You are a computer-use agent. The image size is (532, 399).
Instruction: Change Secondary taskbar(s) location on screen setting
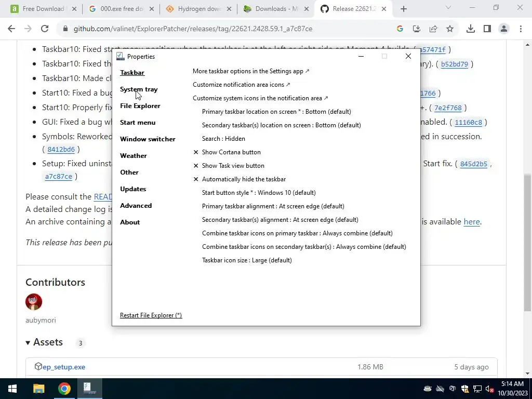tap(281, 125)
